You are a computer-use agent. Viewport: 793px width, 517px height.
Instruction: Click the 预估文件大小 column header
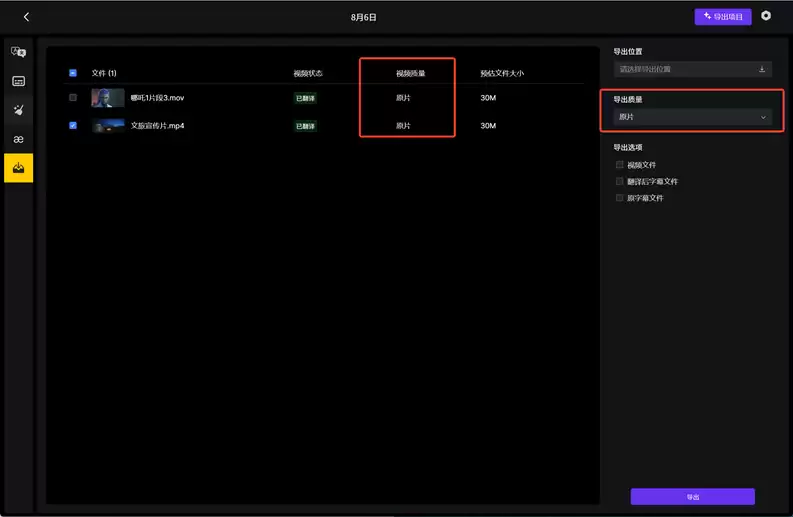pos(502,73)
